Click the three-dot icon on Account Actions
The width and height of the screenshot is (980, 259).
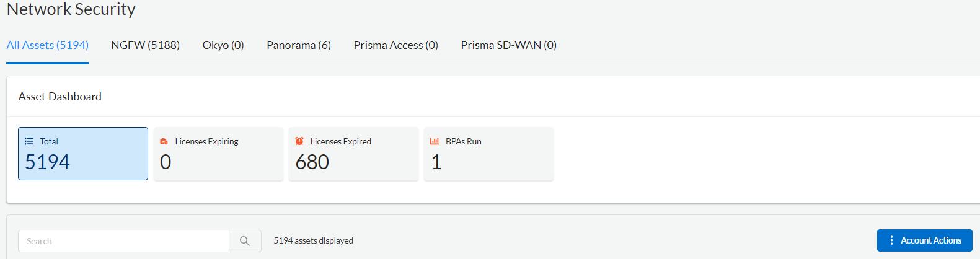(891, 240)
